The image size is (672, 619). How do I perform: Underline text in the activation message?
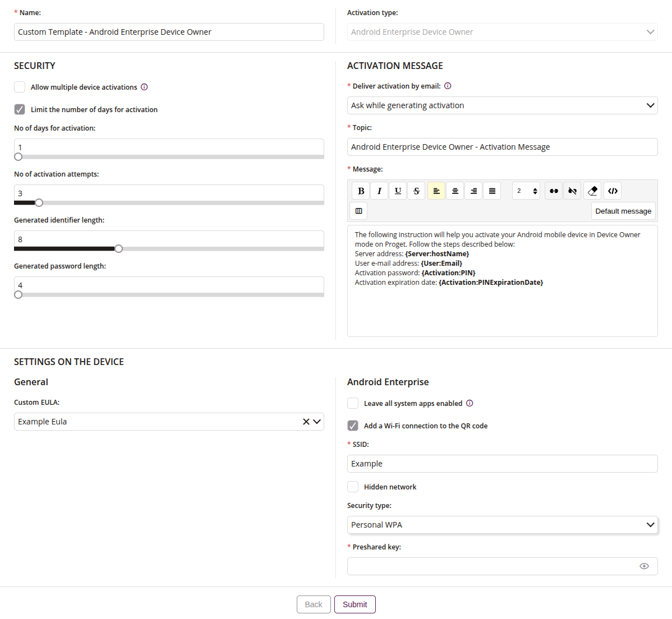[x=398, y=191]
